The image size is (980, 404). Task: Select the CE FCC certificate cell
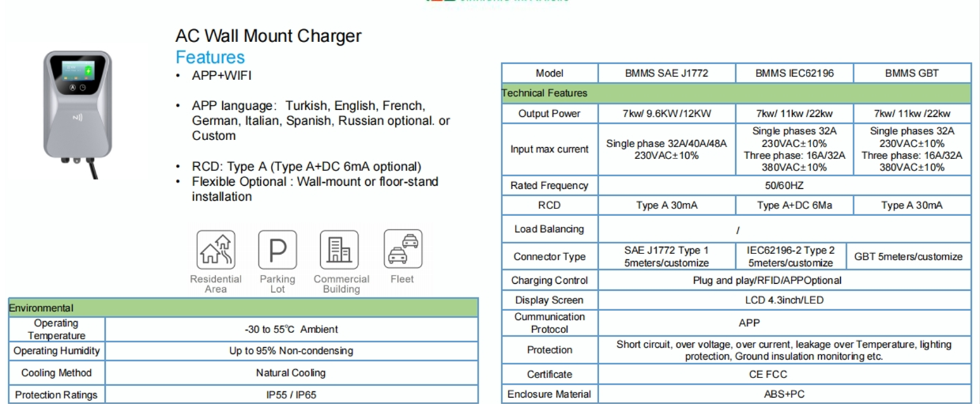[784, 374]
